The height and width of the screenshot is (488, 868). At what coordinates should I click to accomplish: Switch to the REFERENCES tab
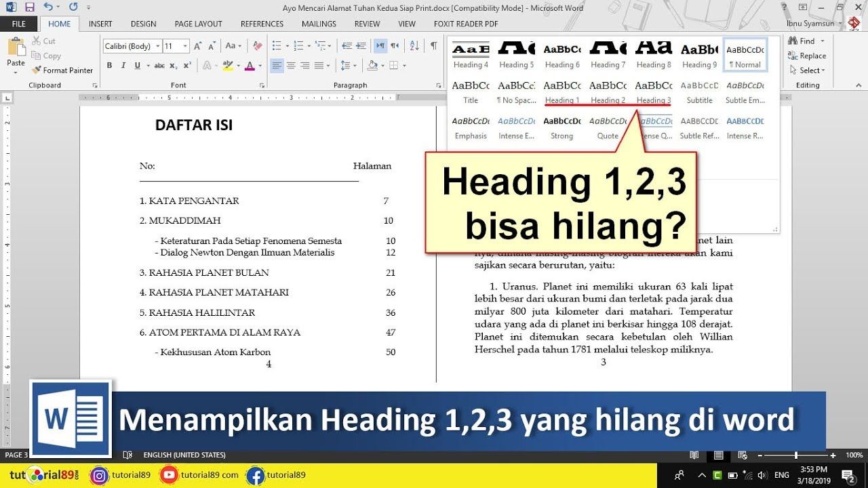[x=262, y=24]
